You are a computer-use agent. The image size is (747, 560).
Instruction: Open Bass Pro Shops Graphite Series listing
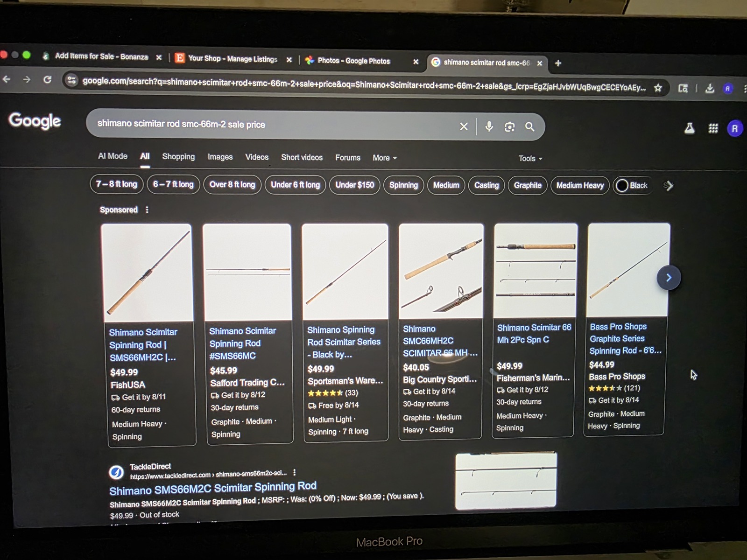625,339
